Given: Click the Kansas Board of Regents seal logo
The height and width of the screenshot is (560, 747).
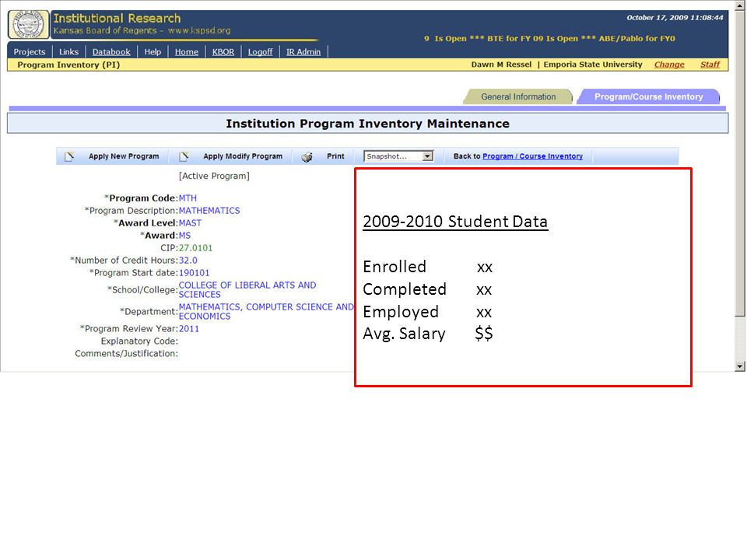Looking at the screenshot, I should point(29,25).
